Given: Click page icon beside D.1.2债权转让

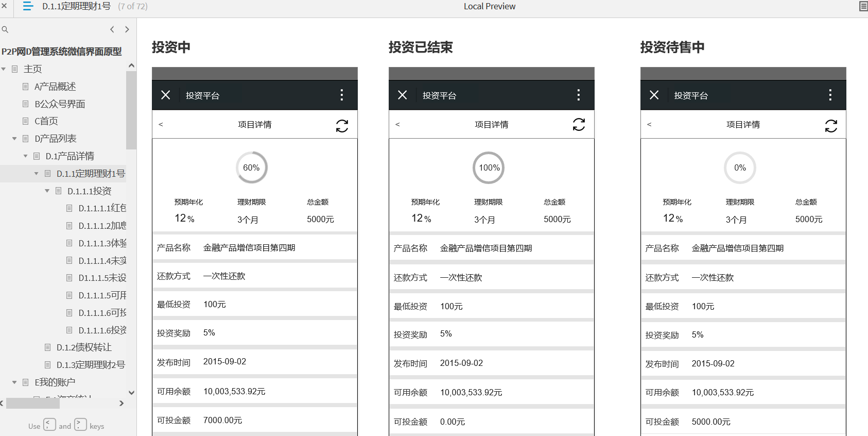Looking at the screenshot, I should tap(48, 347).
